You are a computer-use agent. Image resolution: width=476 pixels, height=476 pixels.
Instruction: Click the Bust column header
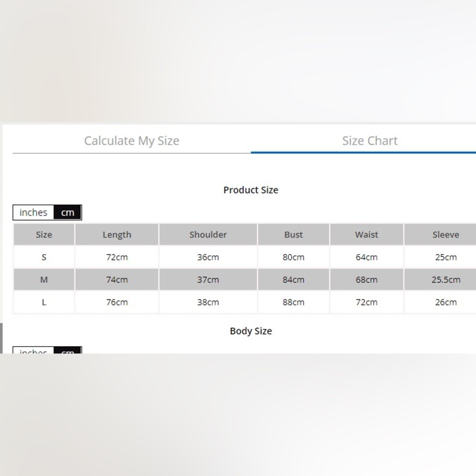(294, 234)
